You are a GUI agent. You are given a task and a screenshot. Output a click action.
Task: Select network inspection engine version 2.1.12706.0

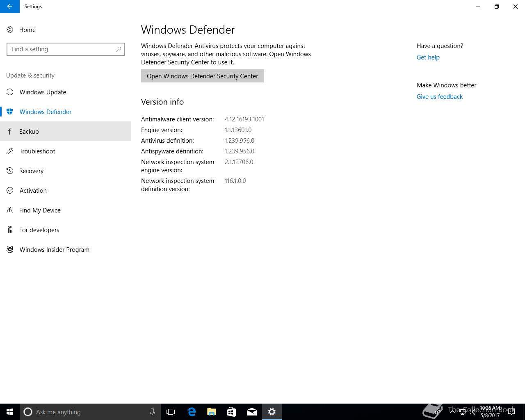click(239, 162)
